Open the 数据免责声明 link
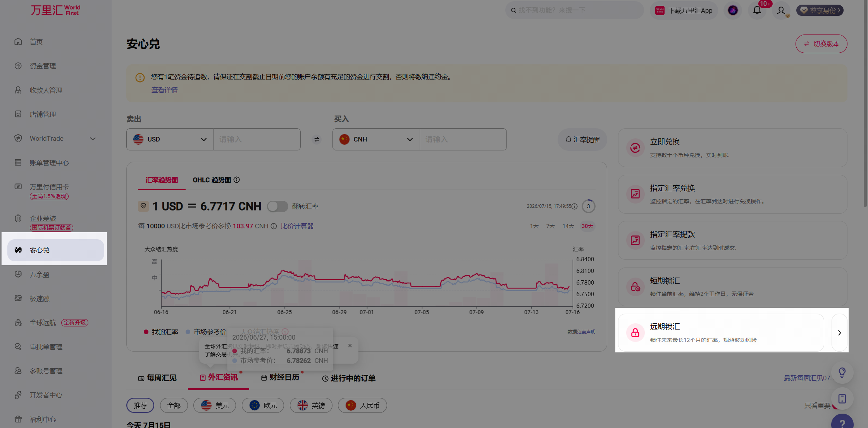 pos(581,332)
